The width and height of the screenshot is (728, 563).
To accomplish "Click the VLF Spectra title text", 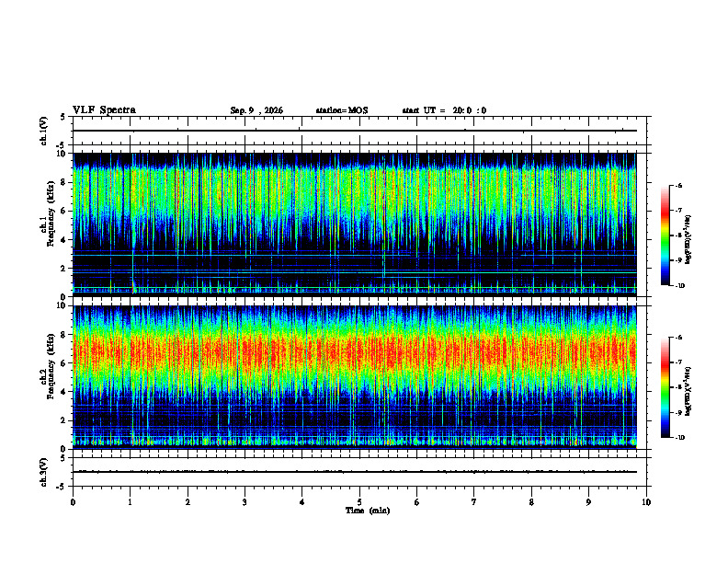I will 104,110.
